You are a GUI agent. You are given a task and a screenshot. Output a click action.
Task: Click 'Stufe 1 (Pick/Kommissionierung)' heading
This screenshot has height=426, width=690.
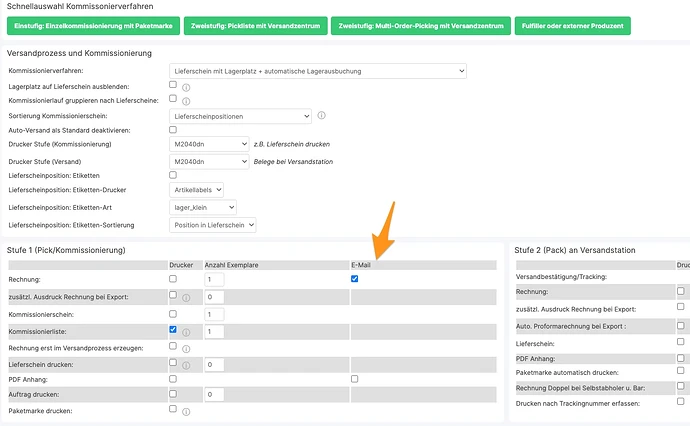click(66, 250)
